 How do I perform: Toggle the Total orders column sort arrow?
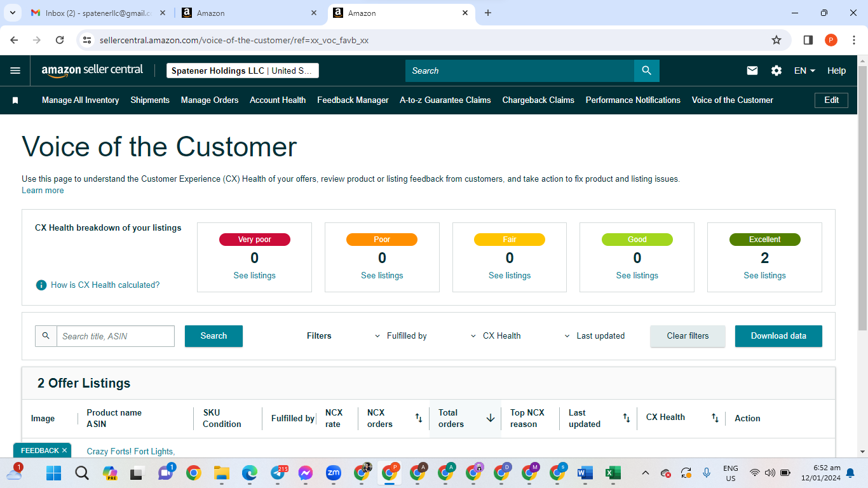pos(491,418)
